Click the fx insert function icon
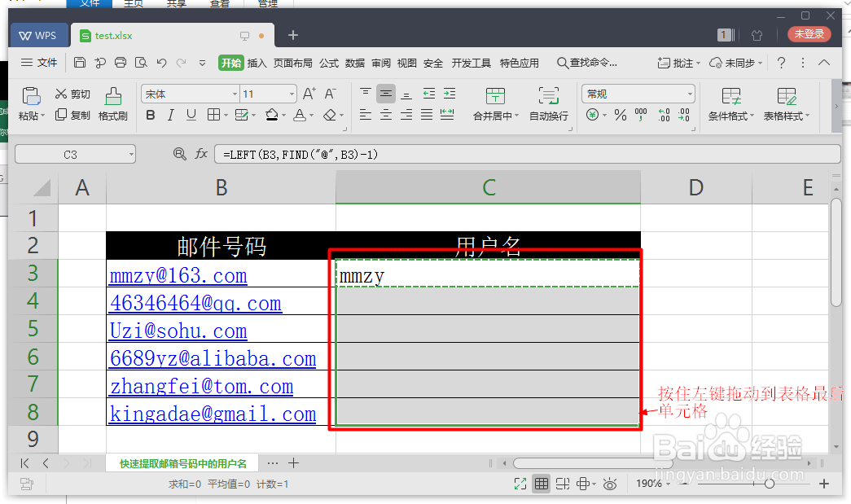 pos(201,153)
